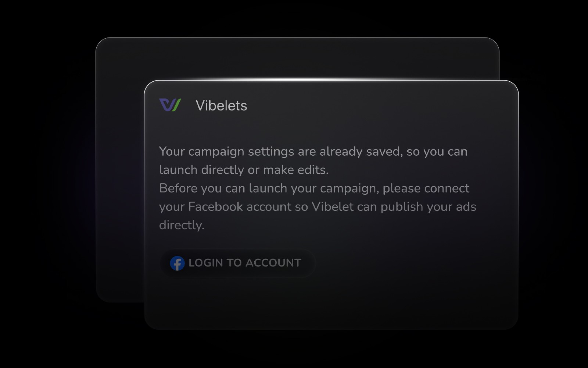The width and height of the screenshot is (588, 368).
Task: Click the LOGIN TO ACCOUNT button label
Action: point(245,263)
